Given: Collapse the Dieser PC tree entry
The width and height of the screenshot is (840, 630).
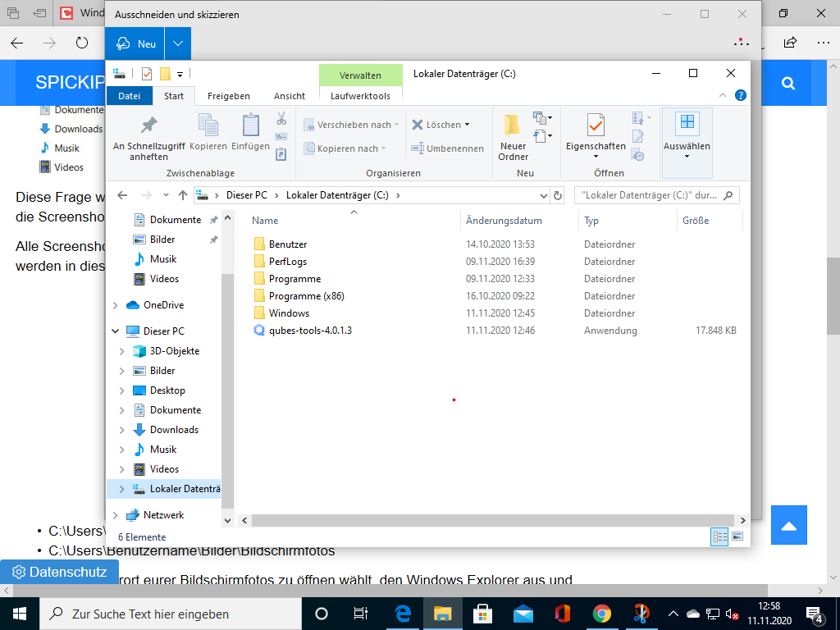Looking at the screenshot, I should click(114, 331).
